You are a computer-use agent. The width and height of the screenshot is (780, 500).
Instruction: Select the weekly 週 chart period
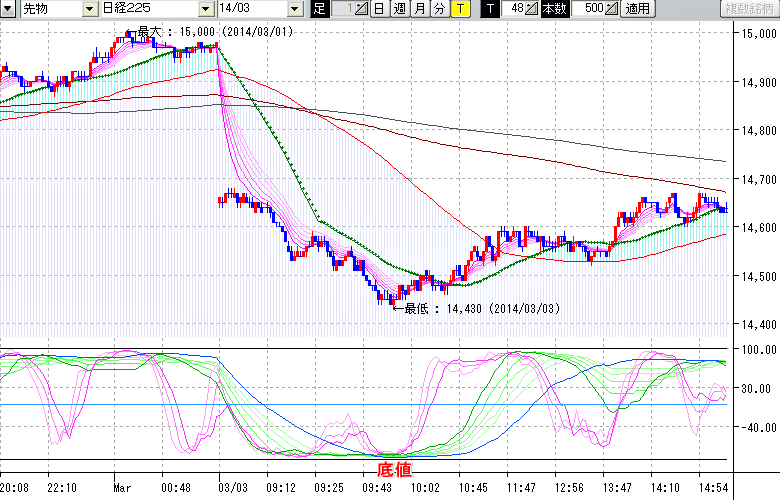(x=399, y=9)
